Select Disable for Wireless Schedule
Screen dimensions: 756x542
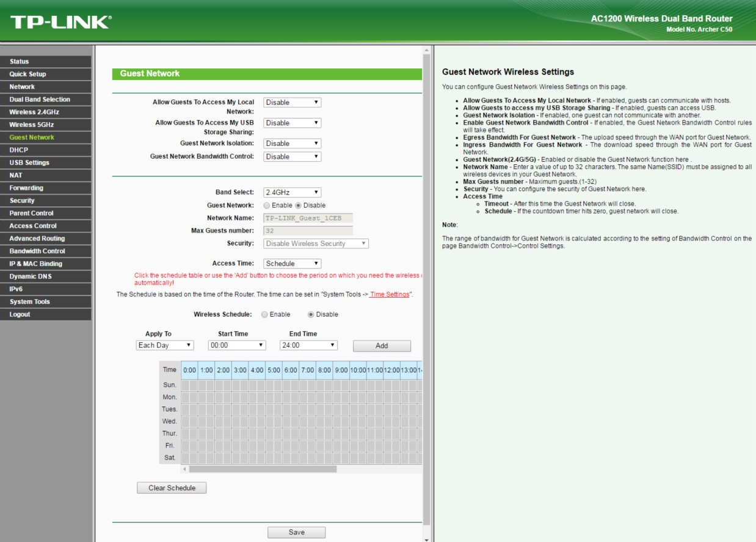pos(311,315)
